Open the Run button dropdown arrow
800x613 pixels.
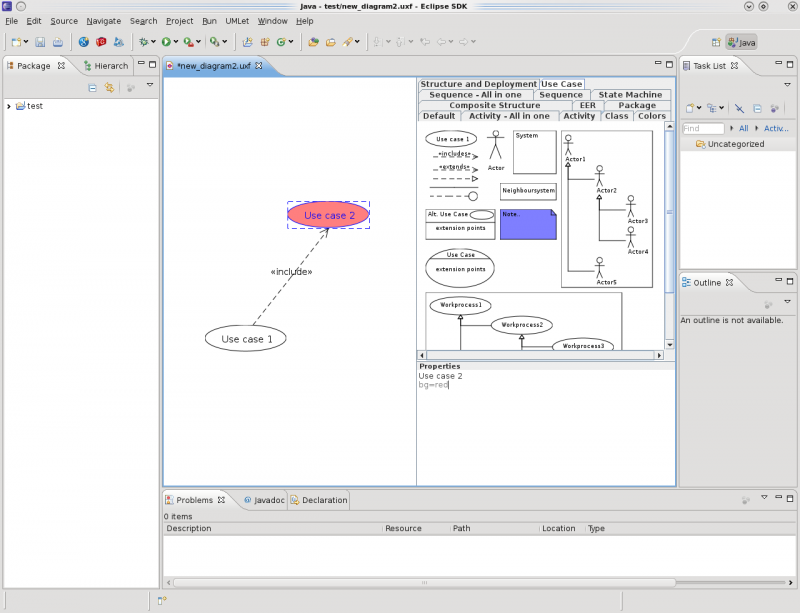pyautogui.click(x=176, y=42)
